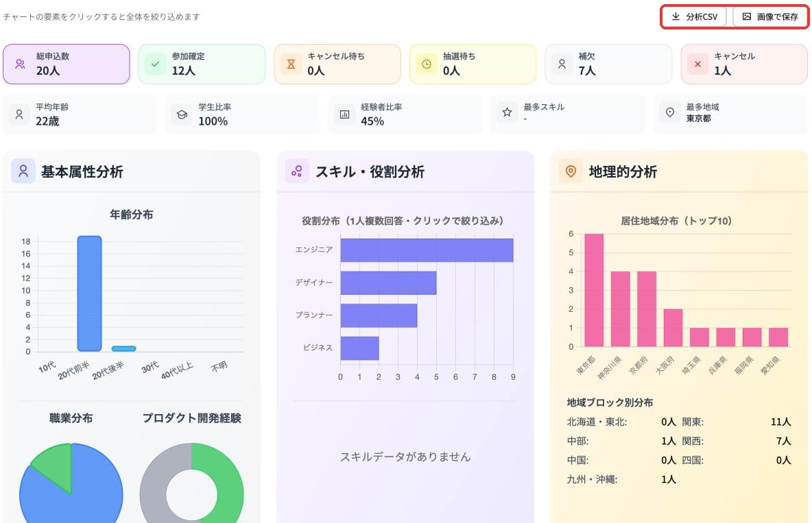This screenshot has width=812, height=523.
Task: Click the 年齢分布 chart title
Action: pos(131,215)
